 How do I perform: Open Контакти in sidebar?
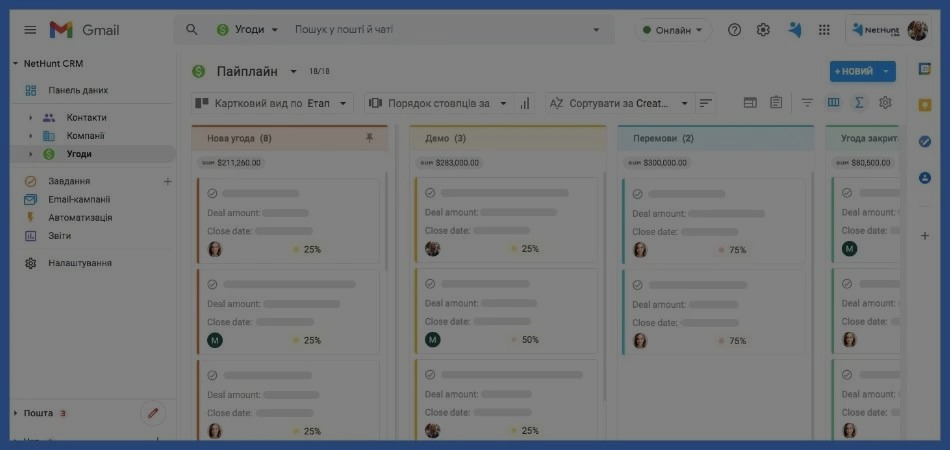tap(87, 117)
